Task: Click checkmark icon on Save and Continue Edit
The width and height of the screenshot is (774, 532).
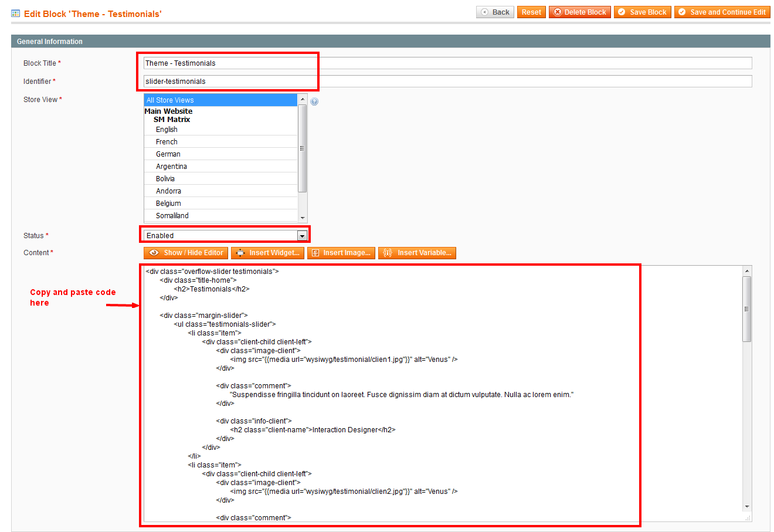Action: point(682,12)
